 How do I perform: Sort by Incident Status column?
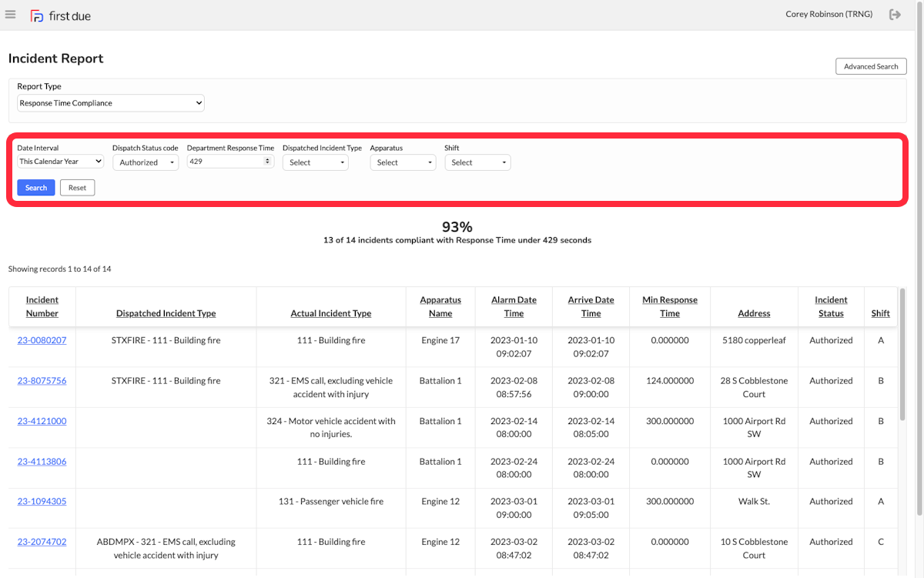[831, 306]
